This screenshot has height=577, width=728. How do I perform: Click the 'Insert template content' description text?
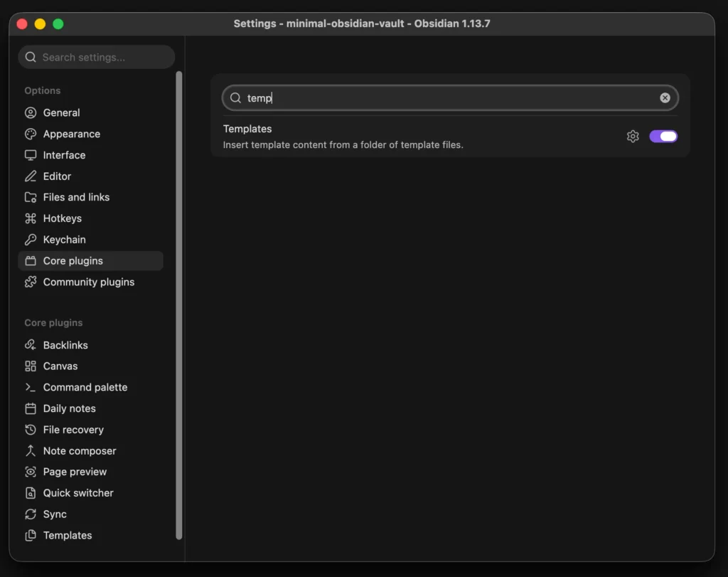(x=343, y=145)
